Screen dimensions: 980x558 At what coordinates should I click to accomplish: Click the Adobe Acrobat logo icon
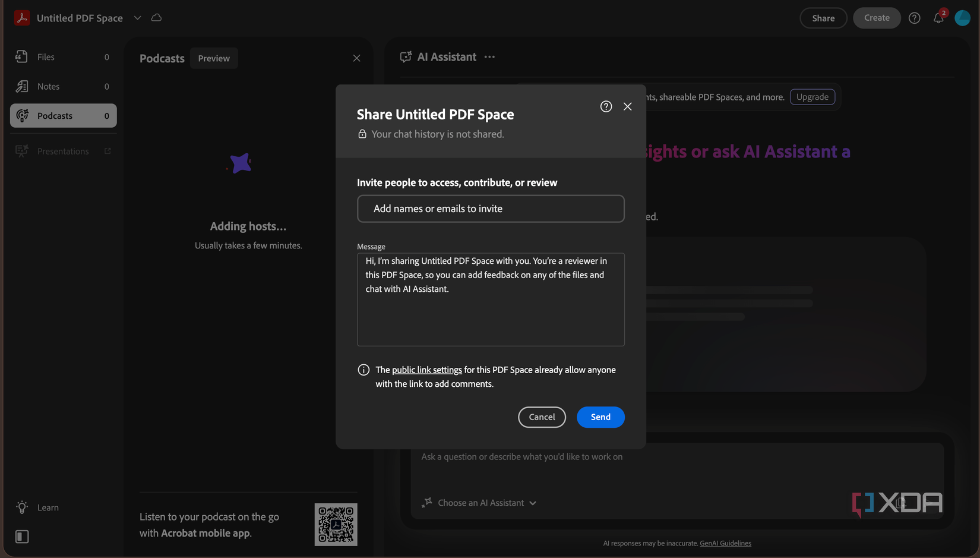click(22, 18)
